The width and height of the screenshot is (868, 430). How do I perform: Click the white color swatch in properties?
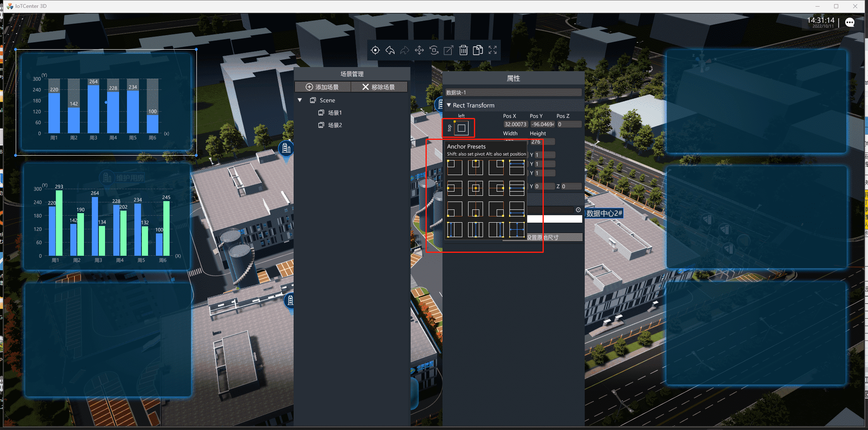coord(555,219)
